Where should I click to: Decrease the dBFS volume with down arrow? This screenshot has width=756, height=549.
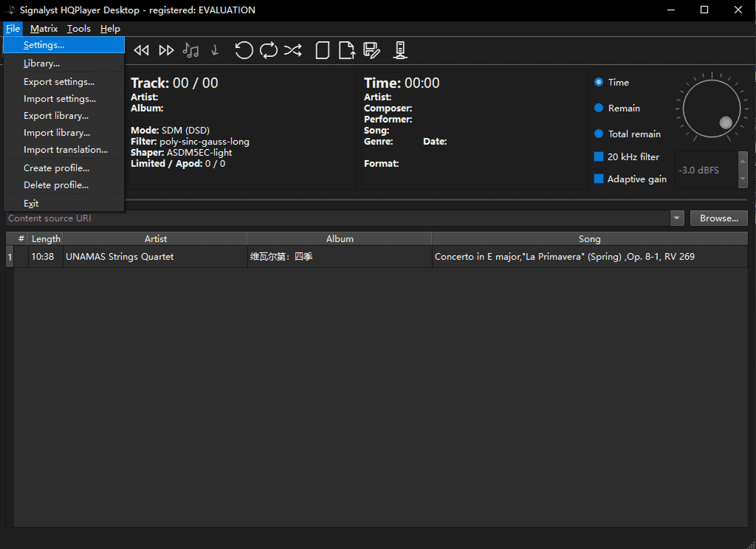(742, 179)
